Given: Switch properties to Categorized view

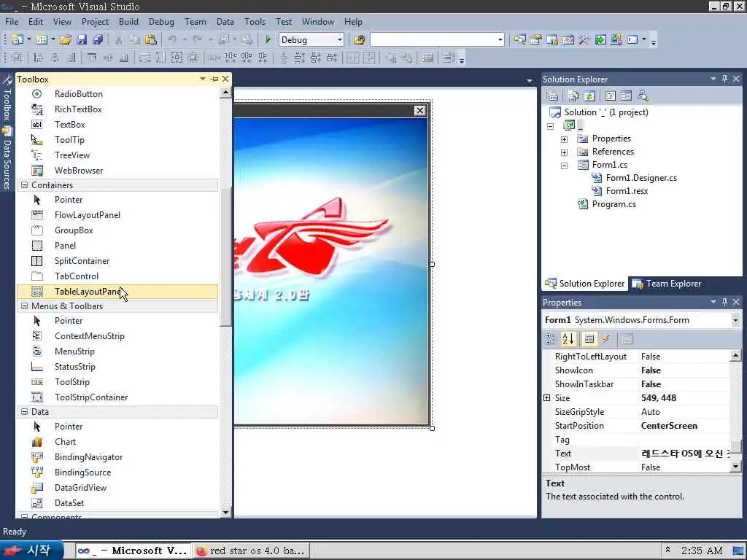Looking at the screenshot, I should (550, 338).
